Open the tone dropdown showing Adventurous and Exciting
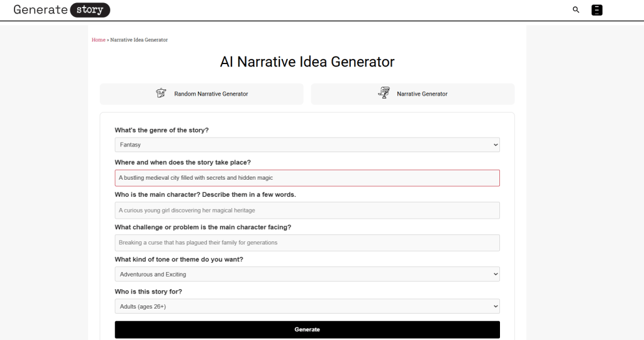The image size is (644, 340). 307,274
